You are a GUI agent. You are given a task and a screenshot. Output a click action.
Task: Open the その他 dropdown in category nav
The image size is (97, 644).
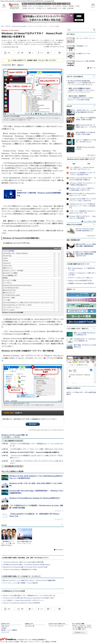pos(77,6)
